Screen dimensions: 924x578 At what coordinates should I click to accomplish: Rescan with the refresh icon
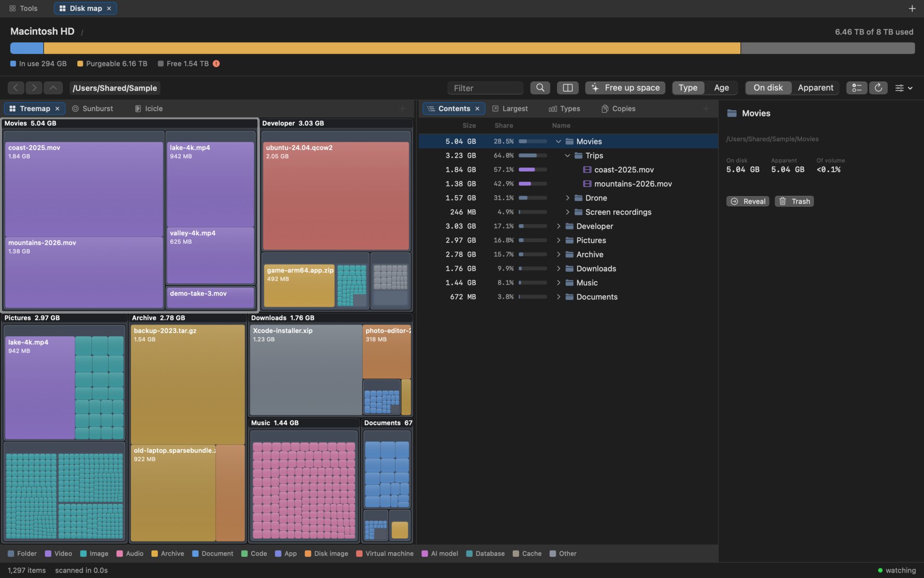(x=878, y=88)
